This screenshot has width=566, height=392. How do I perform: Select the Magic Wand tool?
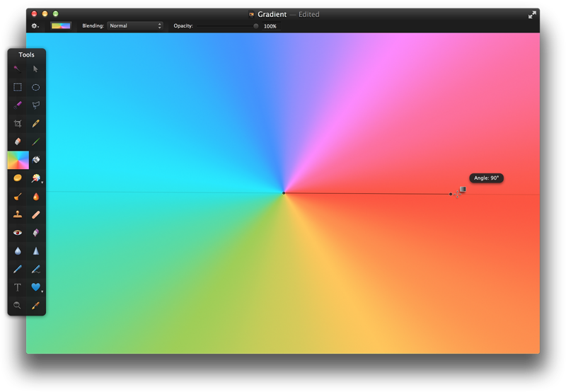point(17,69)
